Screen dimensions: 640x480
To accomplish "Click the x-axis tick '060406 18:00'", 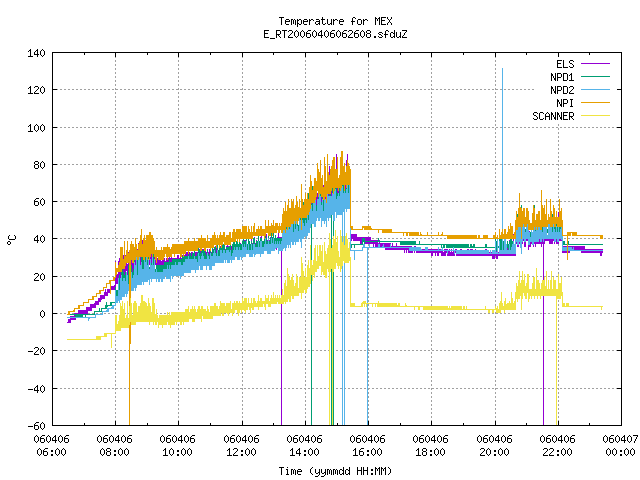I will (431, 446).
